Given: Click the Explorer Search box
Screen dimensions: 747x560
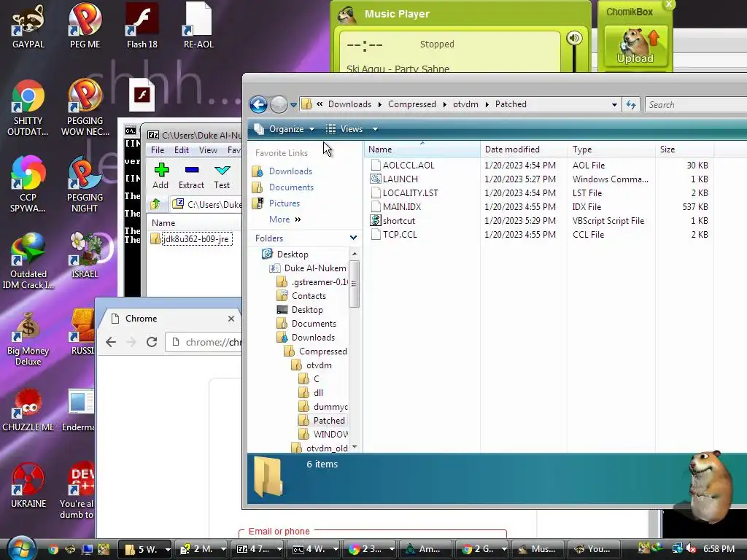Looking at the screenshot, I should (695, 105).
